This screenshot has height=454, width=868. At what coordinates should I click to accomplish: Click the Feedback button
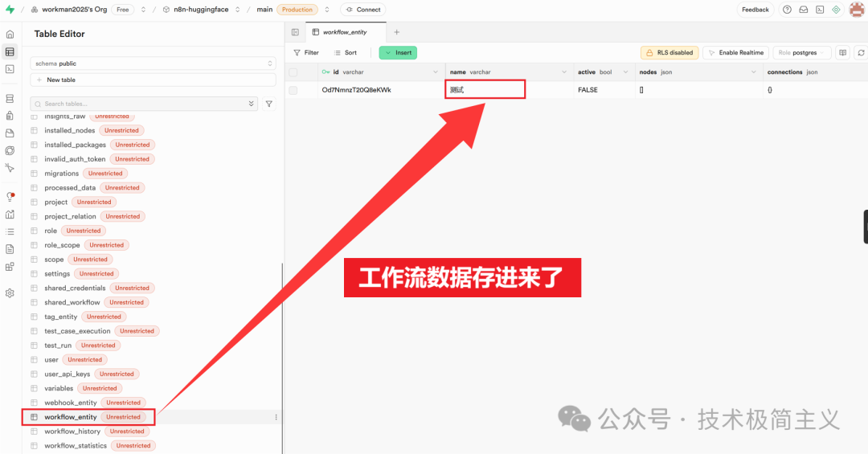pyautogui.click(x=755, y=10)
